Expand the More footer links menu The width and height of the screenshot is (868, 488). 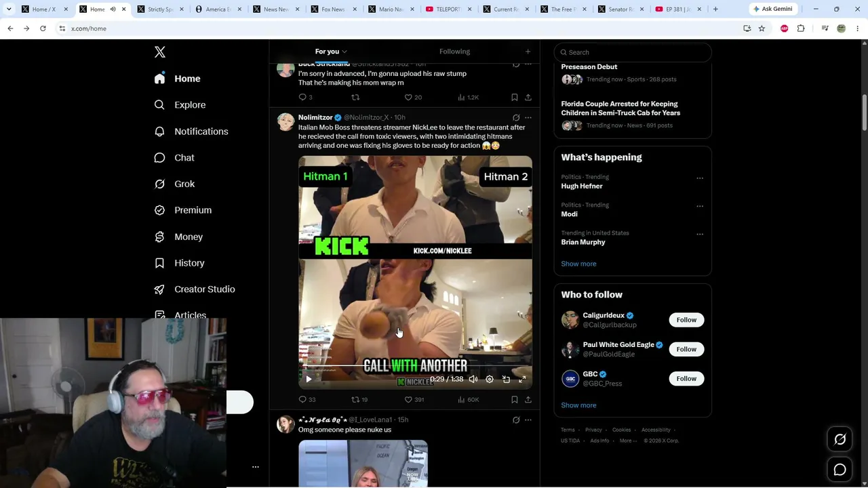click(628, 441)
